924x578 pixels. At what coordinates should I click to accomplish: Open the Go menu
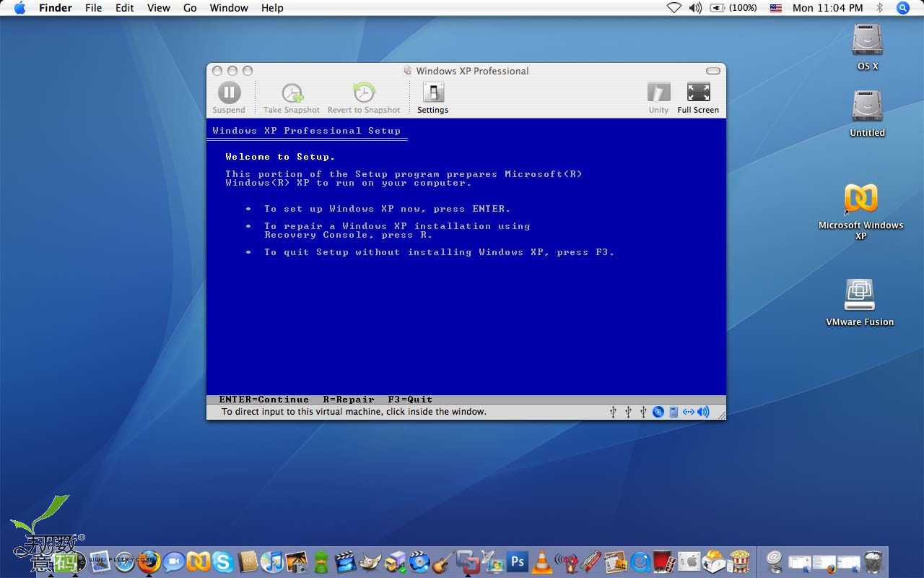(x=190, y=8)
